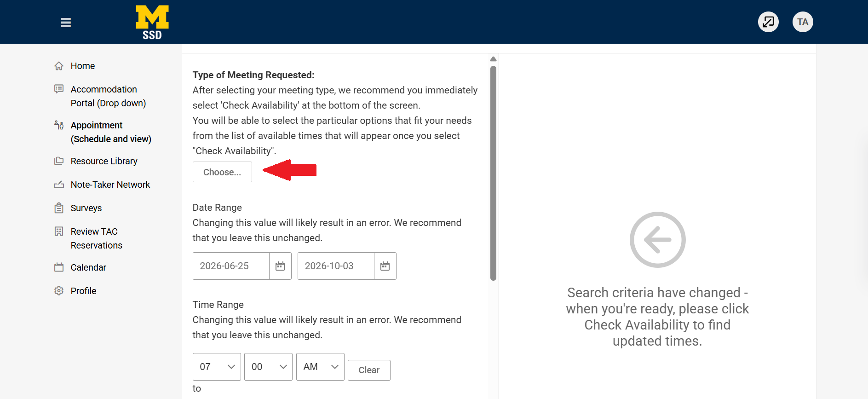868x399 pixels.
Task: Click the end date field 2026-10-03
Action: click(336, 266)
